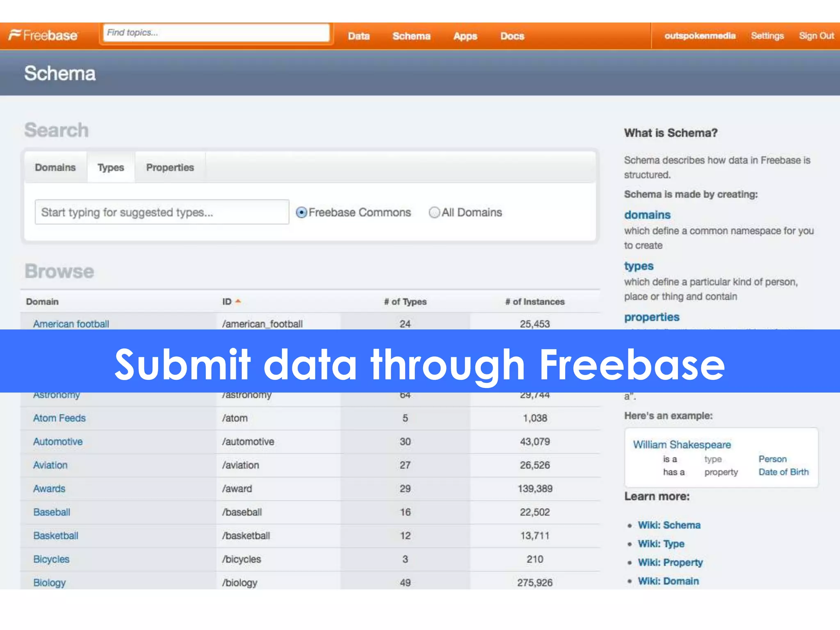
Task: Open the Atom Feeds domain
Action: click(x=59, y=418)
